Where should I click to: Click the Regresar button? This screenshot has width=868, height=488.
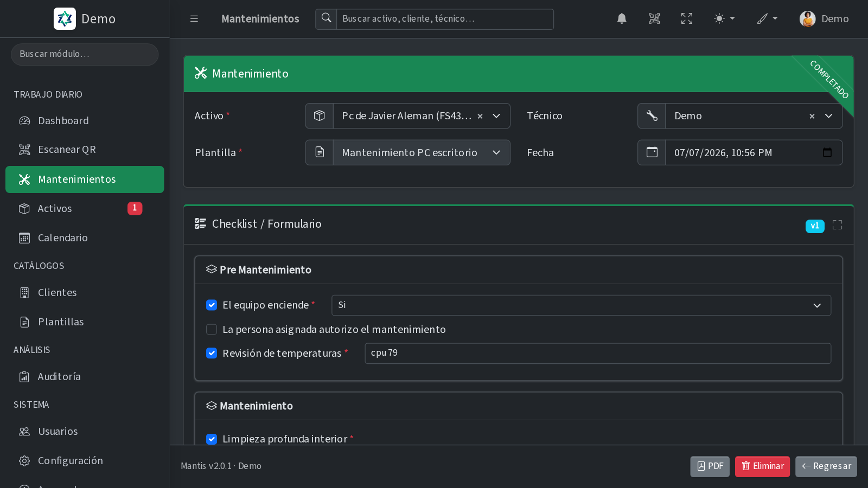826,466
